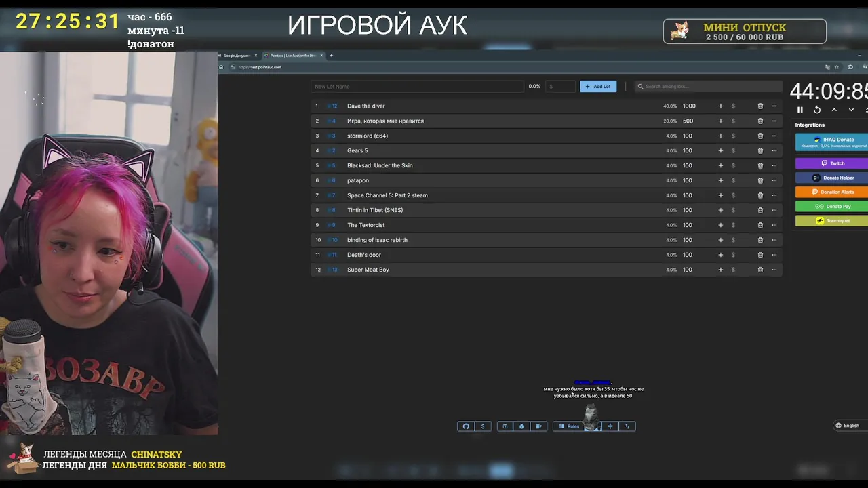Image resolution: width=868 pixels, height=488 pixels.
Task: Click the save lots icon in the bottom toolbar
Action: [x=505, y=426]
